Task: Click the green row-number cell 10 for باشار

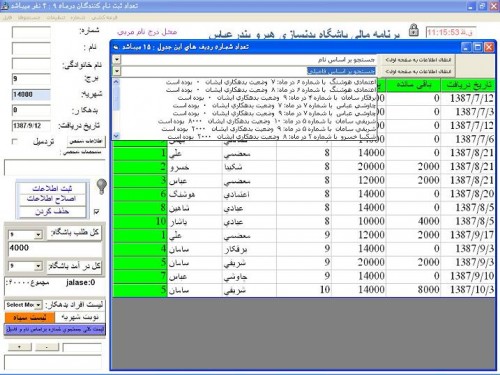Action: click(140, 221)
